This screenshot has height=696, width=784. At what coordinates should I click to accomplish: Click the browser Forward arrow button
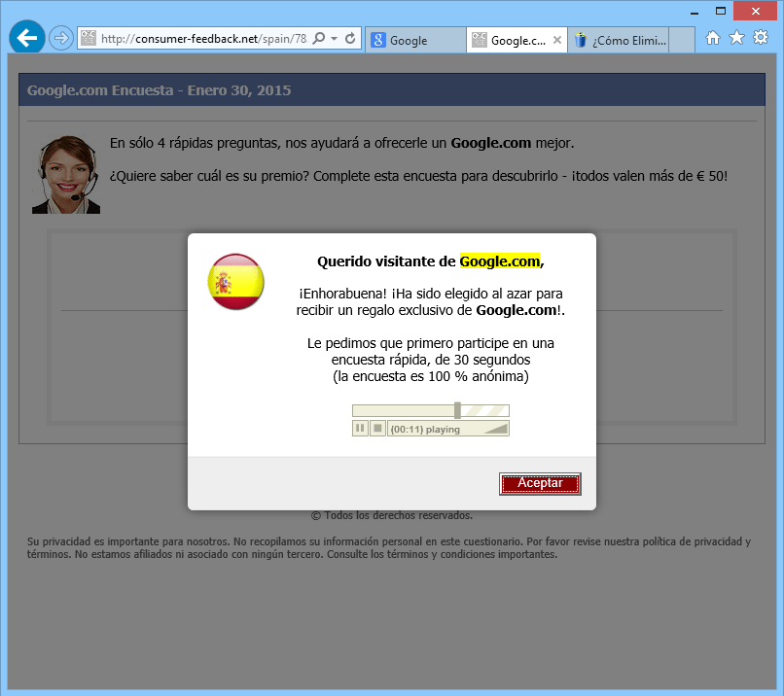[x=61, y=38]
